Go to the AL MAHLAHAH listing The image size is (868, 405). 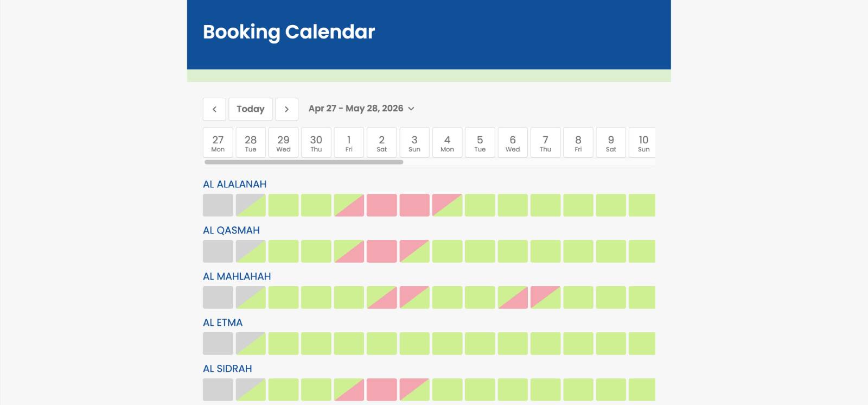pyautogui.click(x=237, y=276)
